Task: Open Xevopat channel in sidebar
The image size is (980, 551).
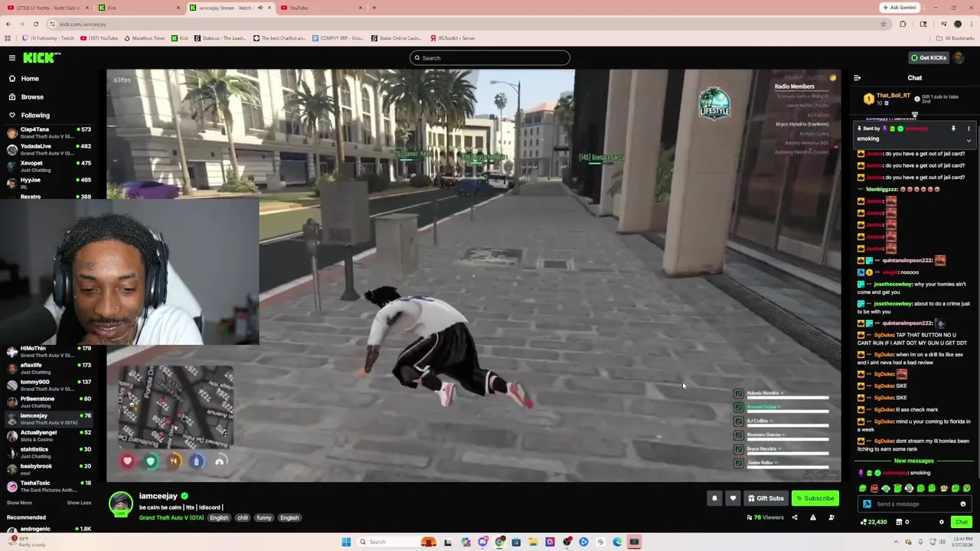Action: [47, 166]
